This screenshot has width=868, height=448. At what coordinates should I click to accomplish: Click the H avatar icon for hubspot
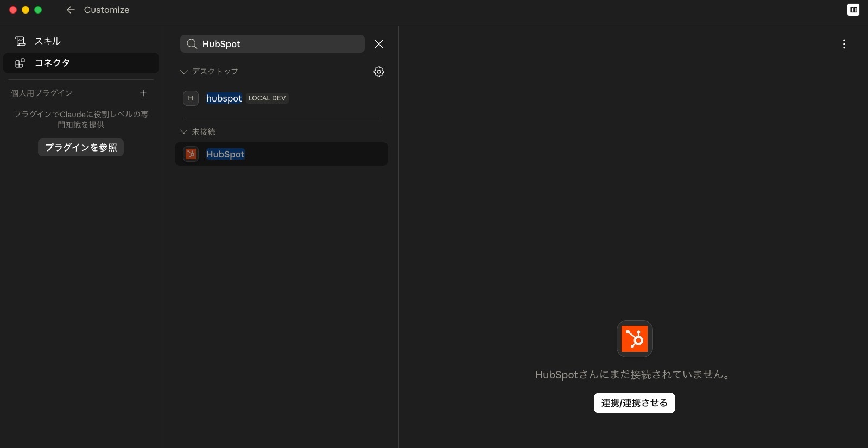(191, 98)
